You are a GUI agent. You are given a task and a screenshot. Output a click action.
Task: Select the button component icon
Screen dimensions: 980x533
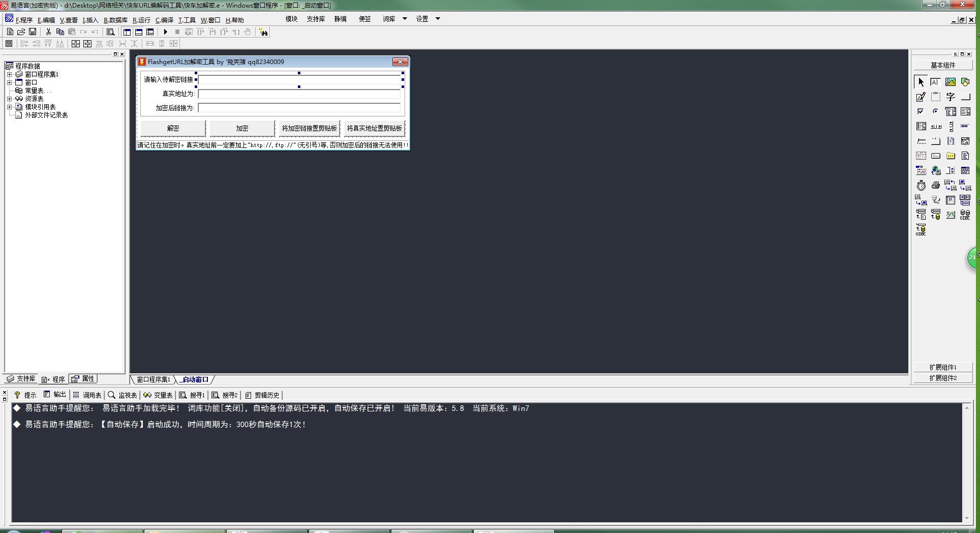(965, 97)
